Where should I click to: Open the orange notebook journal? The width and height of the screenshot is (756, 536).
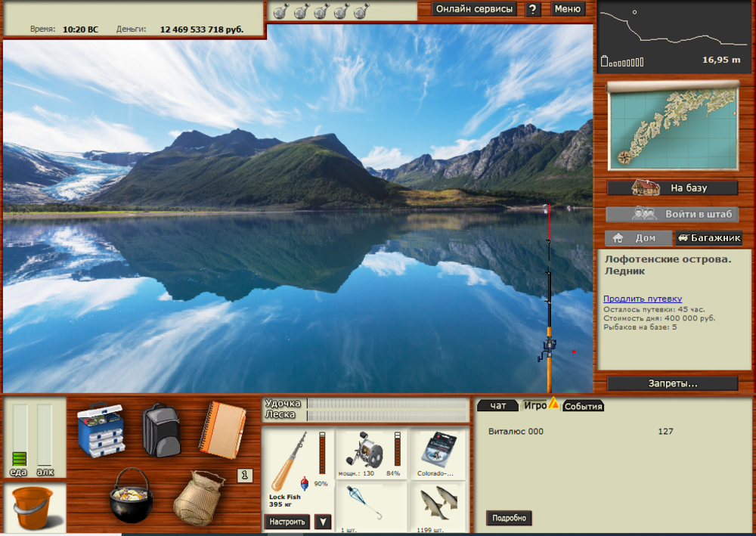coord(222,429)
